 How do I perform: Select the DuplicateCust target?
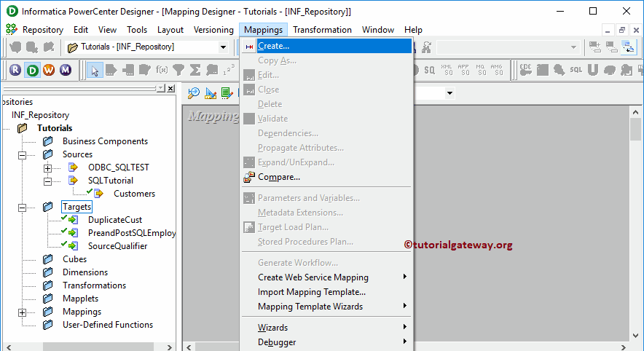(115, 220)
